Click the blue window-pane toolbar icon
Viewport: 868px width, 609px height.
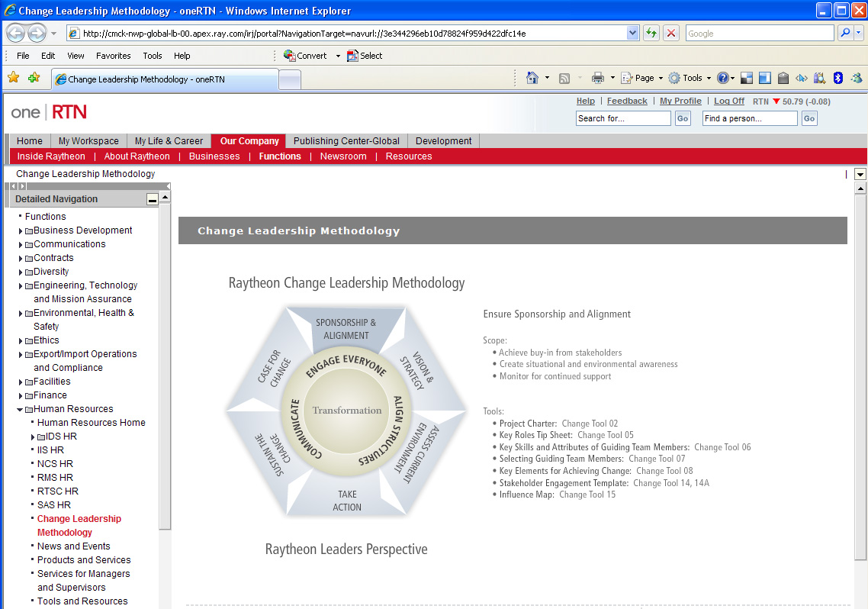tap(764, 78)
